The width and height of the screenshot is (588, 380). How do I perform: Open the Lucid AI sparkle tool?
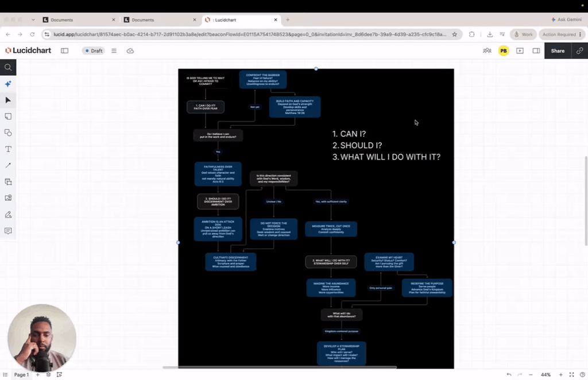point(8,84)
